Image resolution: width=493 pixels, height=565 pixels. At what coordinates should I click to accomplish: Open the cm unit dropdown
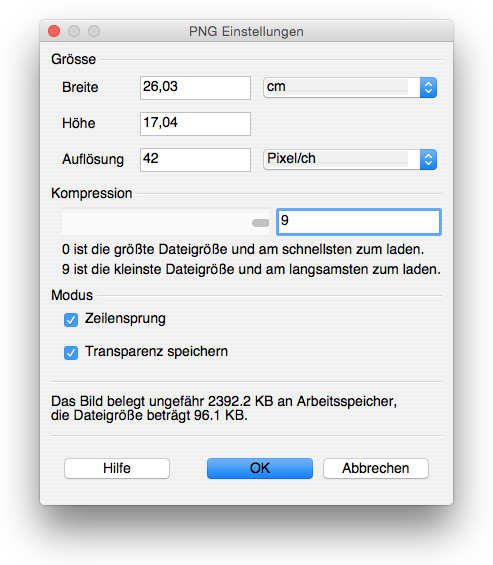coord(350,87)
